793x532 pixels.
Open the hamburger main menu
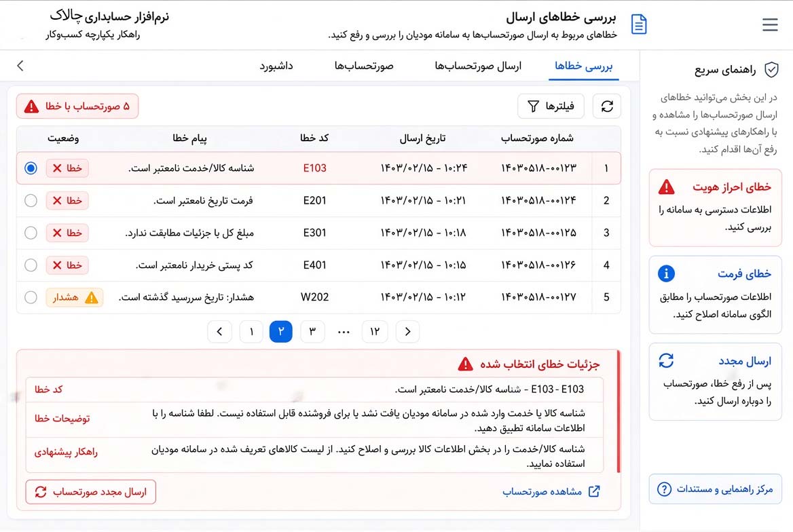click(770, 24)
